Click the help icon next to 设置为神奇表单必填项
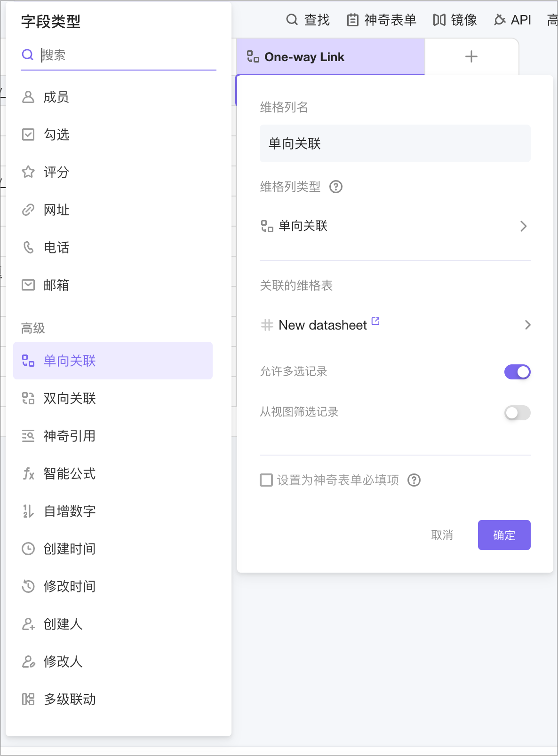The height and width of the screenshot is (756, 558). tap(414, 480)
